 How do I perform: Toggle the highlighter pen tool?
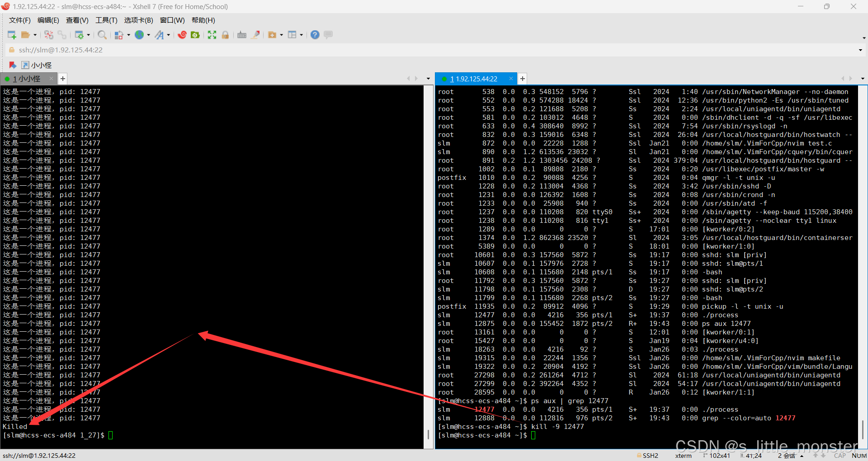pos(255,35)
